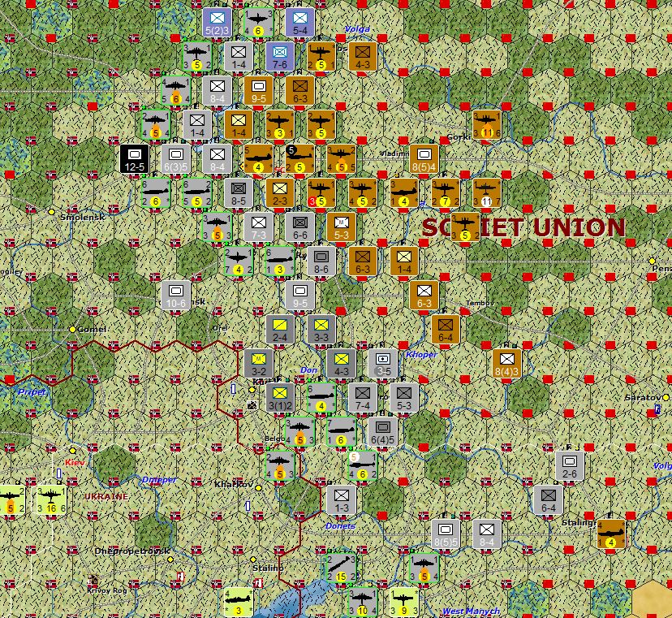The height and width of the screenshot is (618, 672).
Task: Select the gray 4-3 yellow-cross unit
Action: tap(341, 363)
